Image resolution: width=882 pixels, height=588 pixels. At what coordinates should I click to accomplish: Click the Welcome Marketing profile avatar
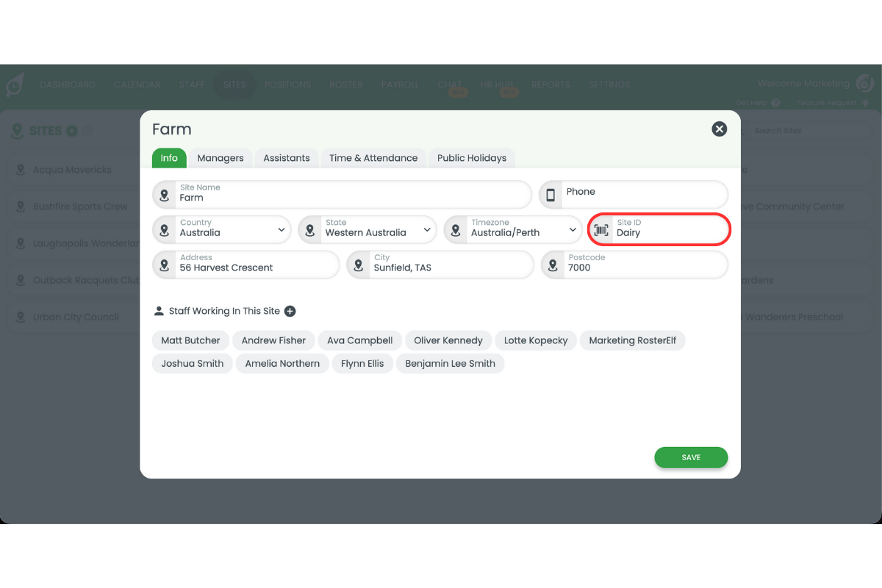pos(864,83)
